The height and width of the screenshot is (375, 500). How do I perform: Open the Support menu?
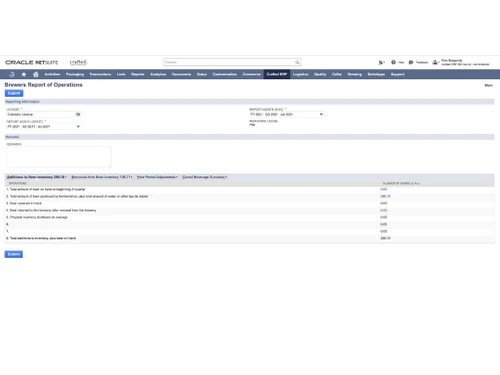(x=398, y=74)
